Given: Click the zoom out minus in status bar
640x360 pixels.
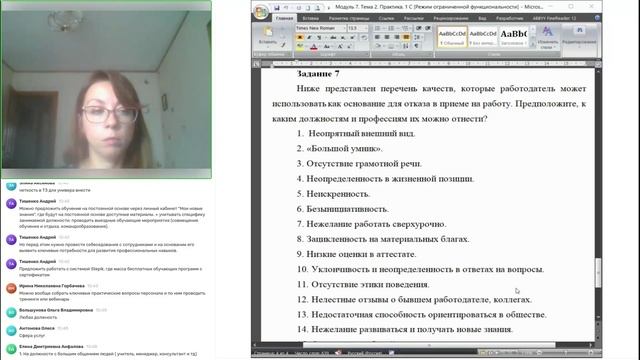Looking at the screenshot, I should tap(539, 353).
